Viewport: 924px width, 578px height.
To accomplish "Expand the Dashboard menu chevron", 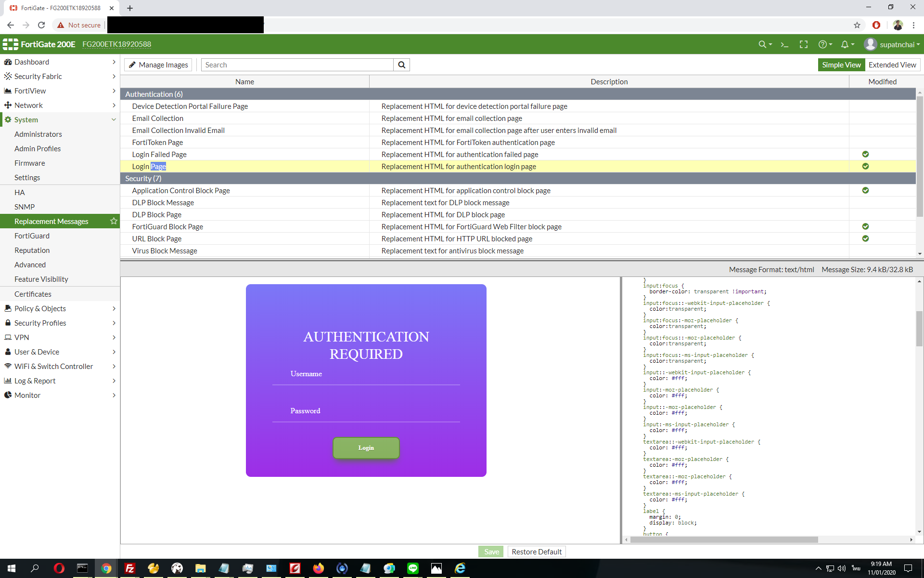I will coord(114,62).
